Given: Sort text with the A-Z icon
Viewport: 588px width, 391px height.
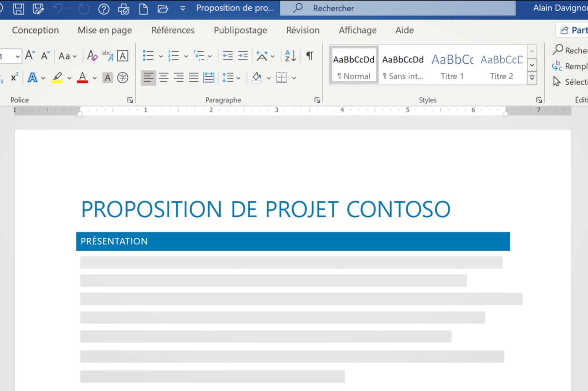Looking at the screenshot, I should click(290, 55).
